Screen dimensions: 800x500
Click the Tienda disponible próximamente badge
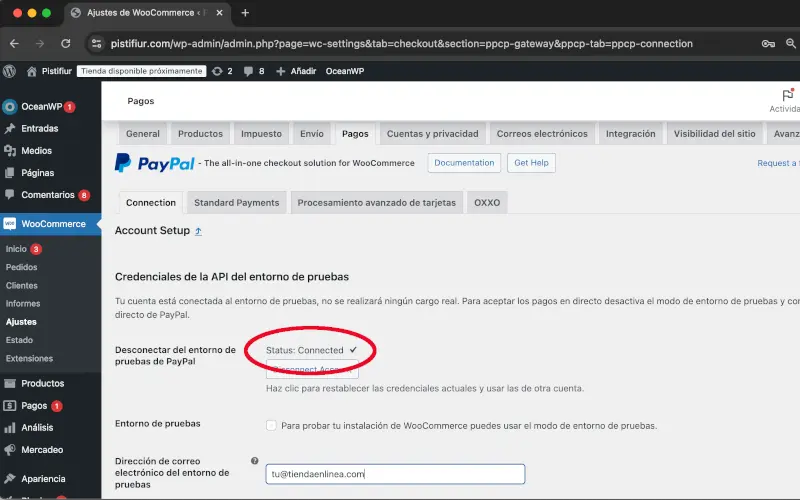click(x=142, y=71)
